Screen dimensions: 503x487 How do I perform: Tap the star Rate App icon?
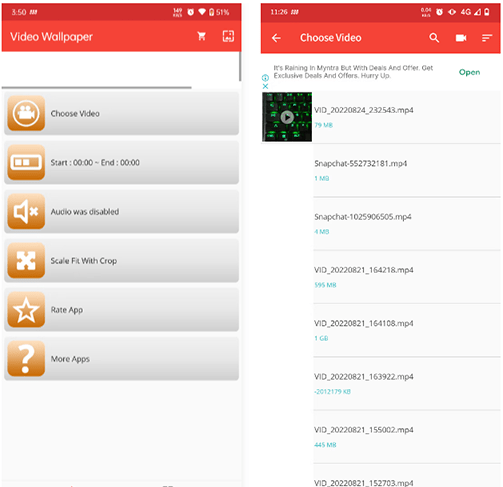[26, 310]
